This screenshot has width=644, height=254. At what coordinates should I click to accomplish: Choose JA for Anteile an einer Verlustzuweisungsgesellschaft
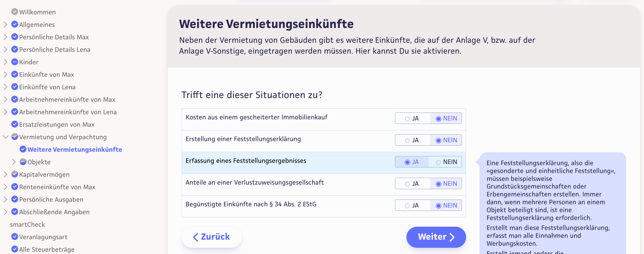click(408, 184)
